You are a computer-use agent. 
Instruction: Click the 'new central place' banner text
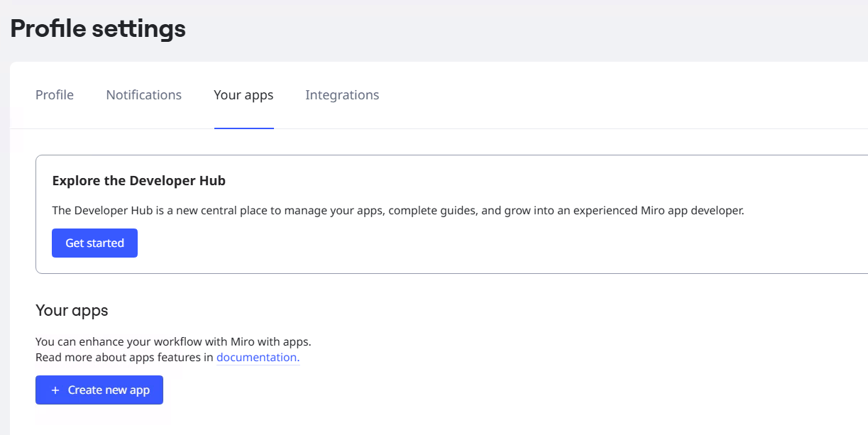pyautogui.click(x=225, y=211)
